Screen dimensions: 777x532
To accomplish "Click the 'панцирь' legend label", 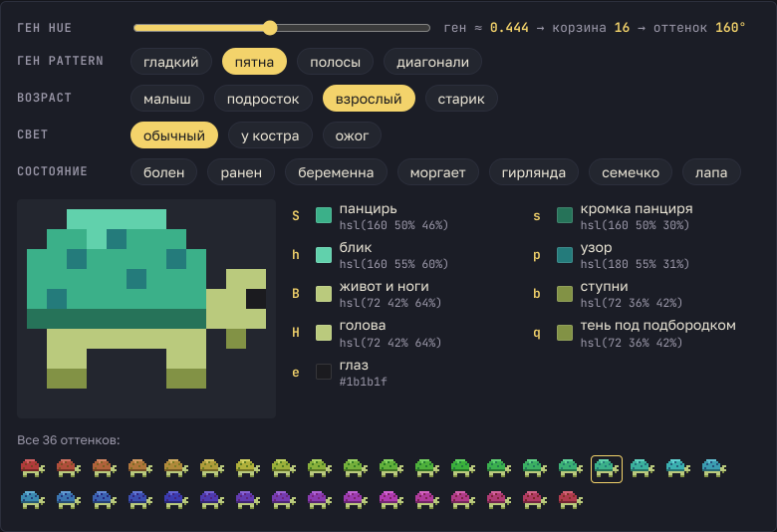I will pos(369,210).
